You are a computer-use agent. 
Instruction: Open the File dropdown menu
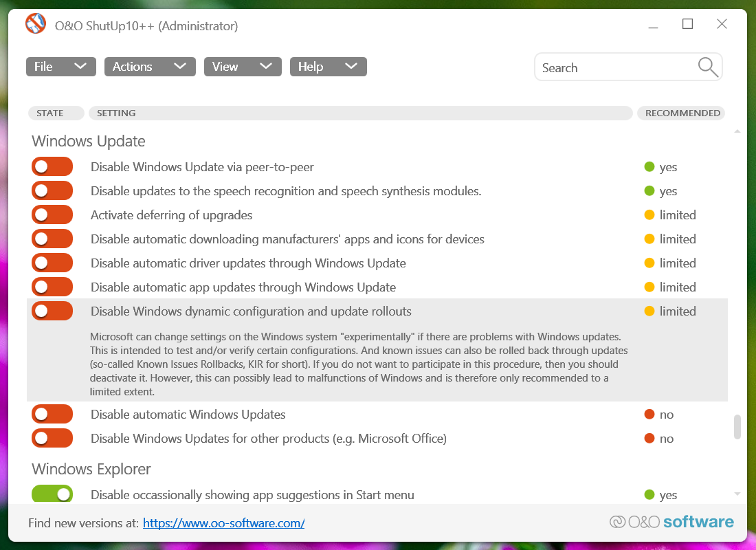point(60,67)
